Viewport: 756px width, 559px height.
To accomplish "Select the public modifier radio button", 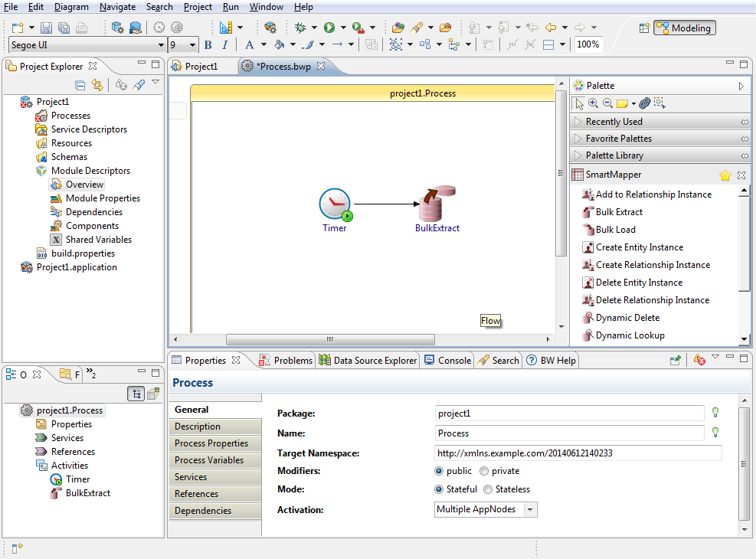I will (x=439, y=471).
